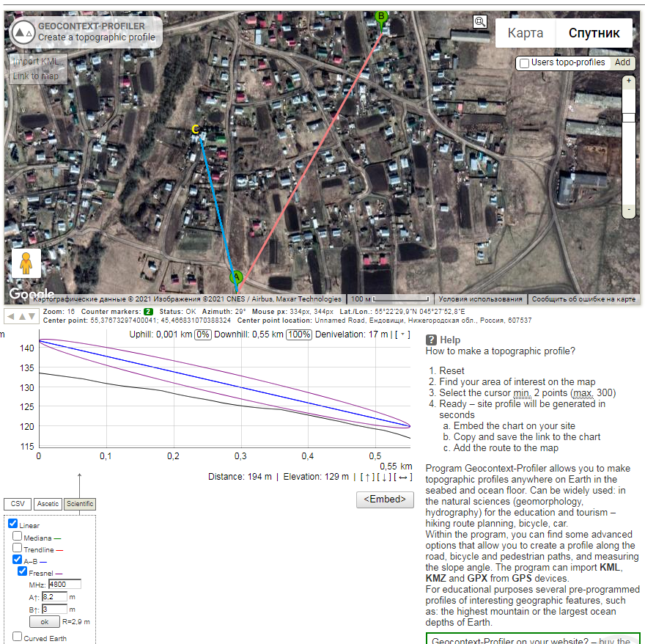
Task: Click the 'R=2,9 m' Fresnel radius text
Action: 76,622
